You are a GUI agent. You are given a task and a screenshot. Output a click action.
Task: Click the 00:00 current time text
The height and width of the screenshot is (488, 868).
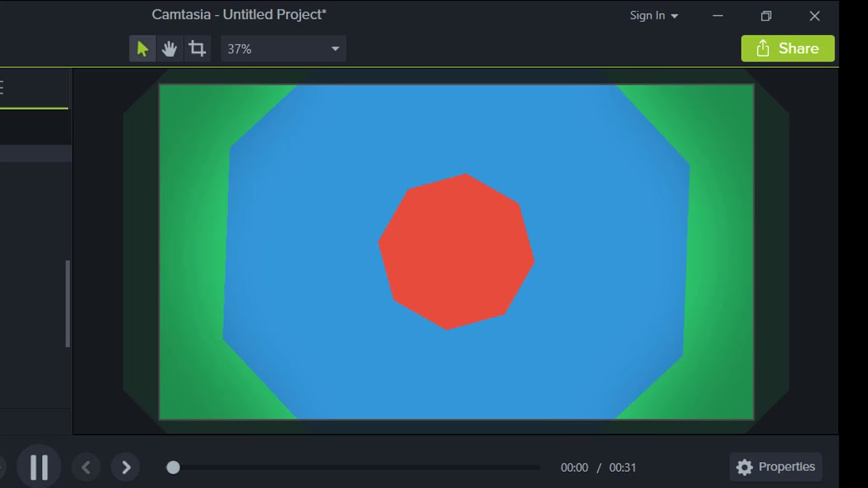[574, 468]
